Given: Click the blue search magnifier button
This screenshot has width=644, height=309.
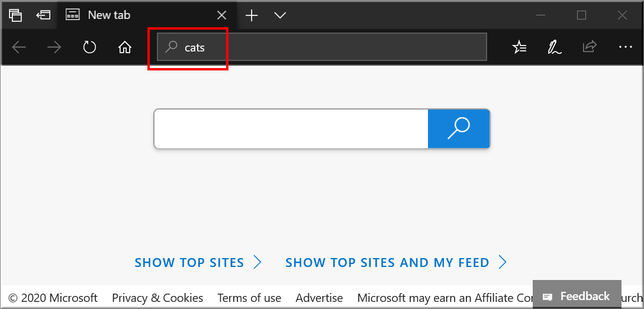Looking at the screenshot, I should coord(459,128).
